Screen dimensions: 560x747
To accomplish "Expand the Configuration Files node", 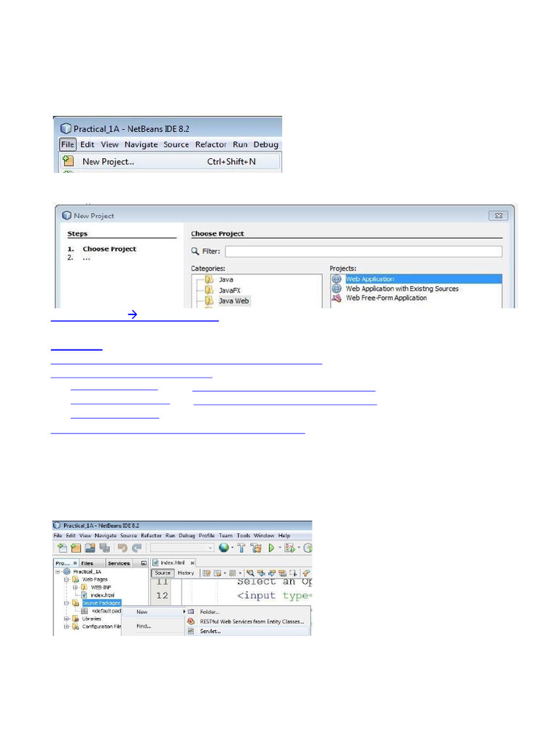I will pyautogui.click(x=66, y=627).
